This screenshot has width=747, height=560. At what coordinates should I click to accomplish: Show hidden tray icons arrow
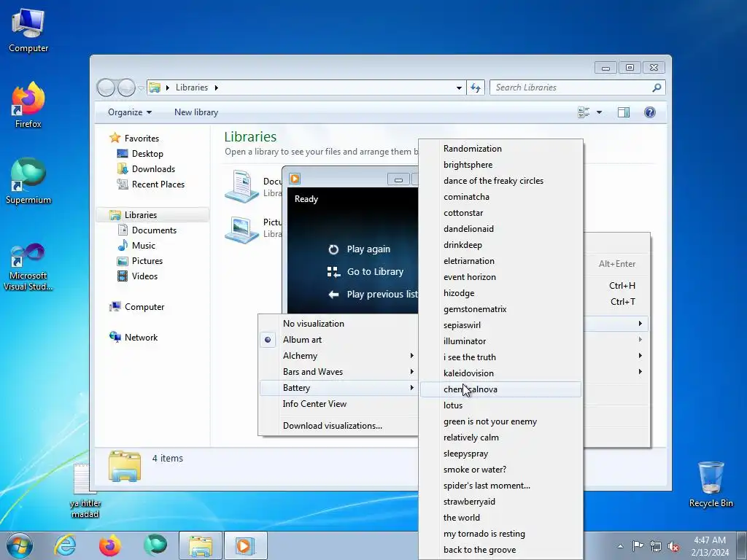pos(620,547)
